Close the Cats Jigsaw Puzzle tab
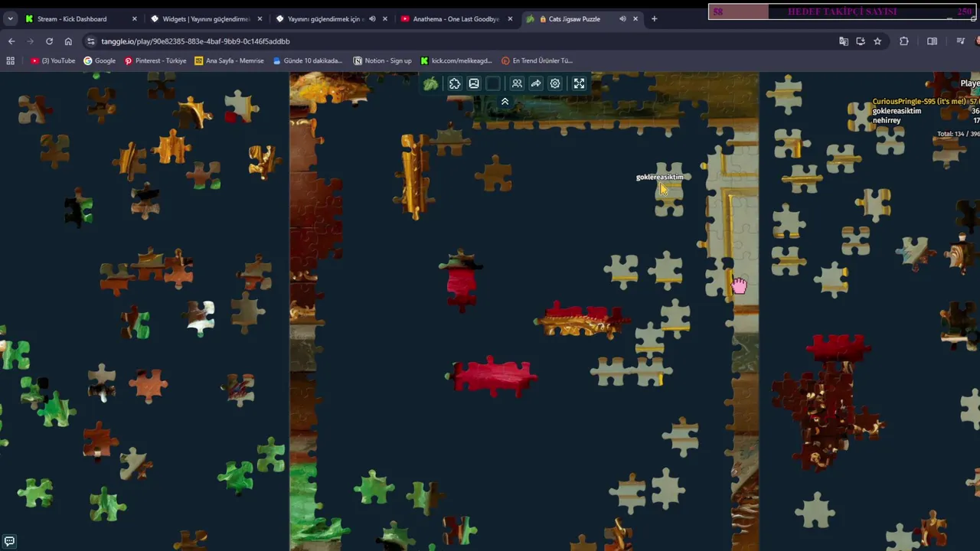 635,18
